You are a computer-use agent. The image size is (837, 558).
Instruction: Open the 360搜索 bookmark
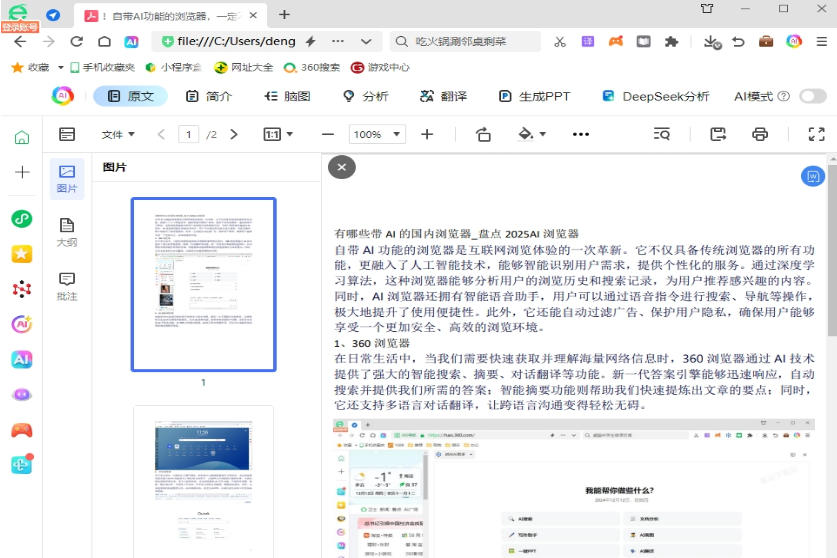(x=312, y=67)
